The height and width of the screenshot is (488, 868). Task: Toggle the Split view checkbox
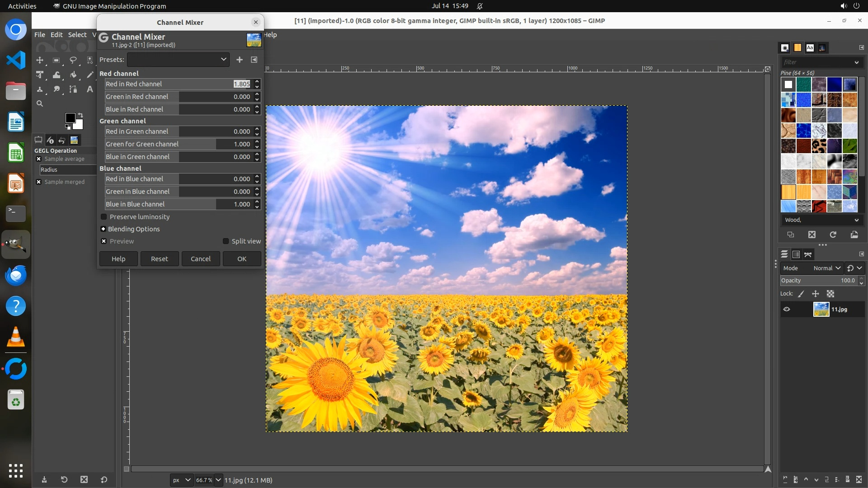click(226, 241)
